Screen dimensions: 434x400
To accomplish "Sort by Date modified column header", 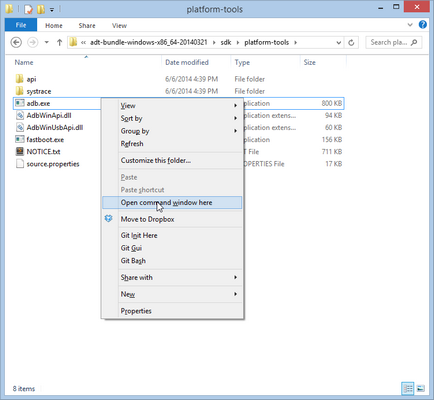I will (x=187, y=62).
